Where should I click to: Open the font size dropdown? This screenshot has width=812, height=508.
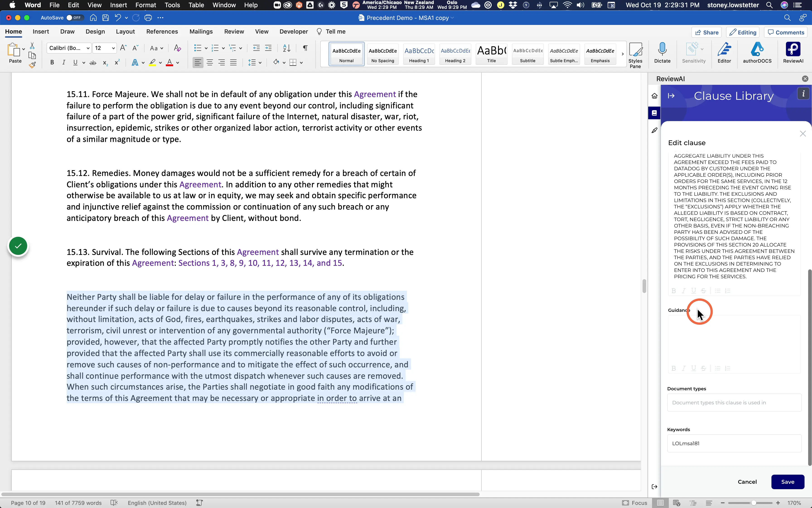point(114,48)
